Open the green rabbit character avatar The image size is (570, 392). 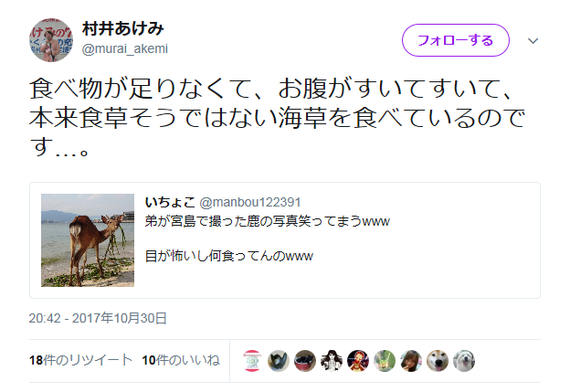tap(385, 361)
